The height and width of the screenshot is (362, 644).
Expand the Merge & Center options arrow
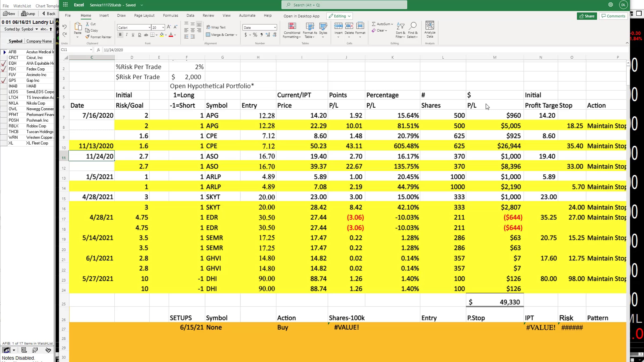tap(236, 35)
